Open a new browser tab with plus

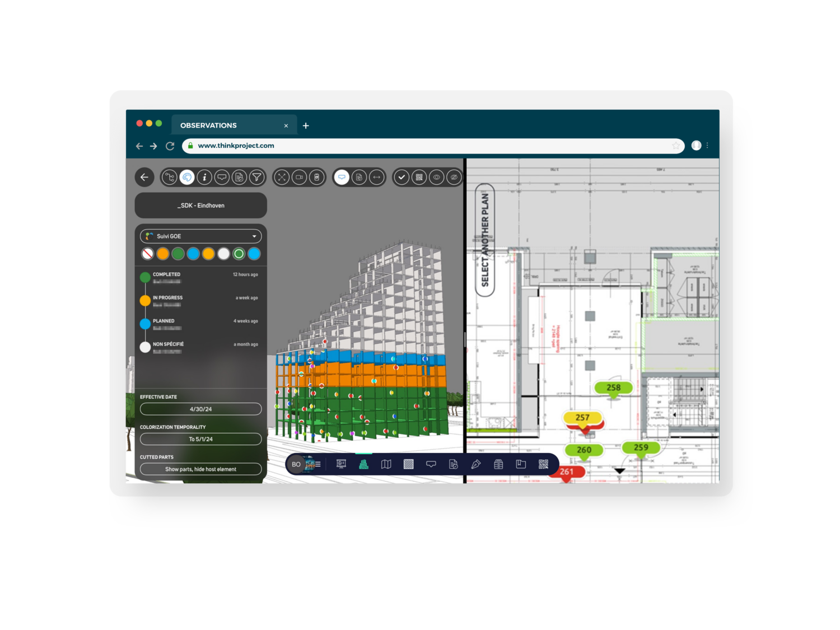(x=306, y=126)
